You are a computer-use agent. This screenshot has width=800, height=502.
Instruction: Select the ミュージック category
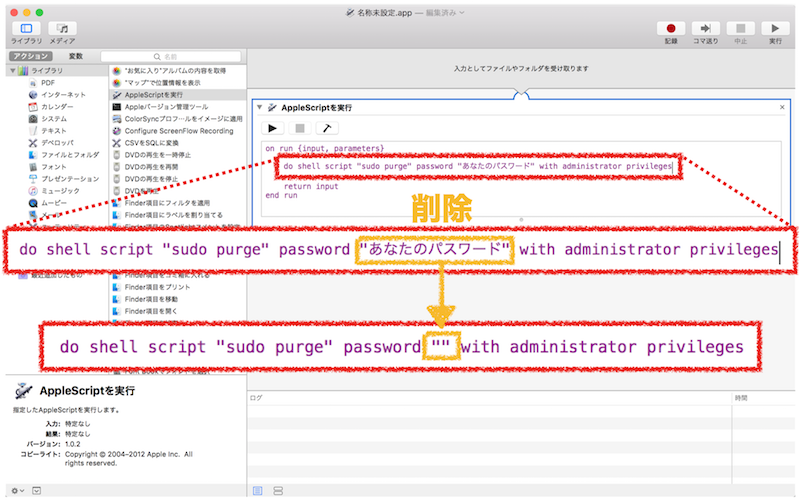pyautogui.click(x=60, y=191)
